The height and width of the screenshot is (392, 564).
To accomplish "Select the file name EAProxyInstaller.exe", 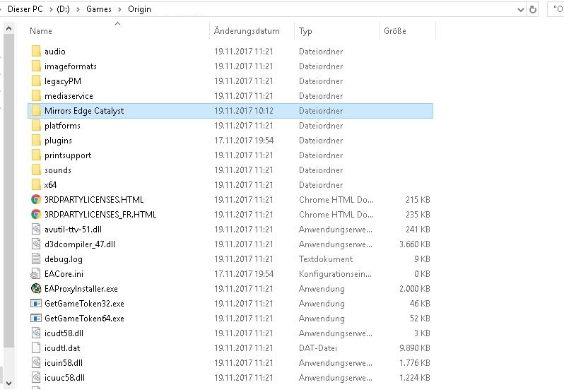I will click(x=81, y=289).
